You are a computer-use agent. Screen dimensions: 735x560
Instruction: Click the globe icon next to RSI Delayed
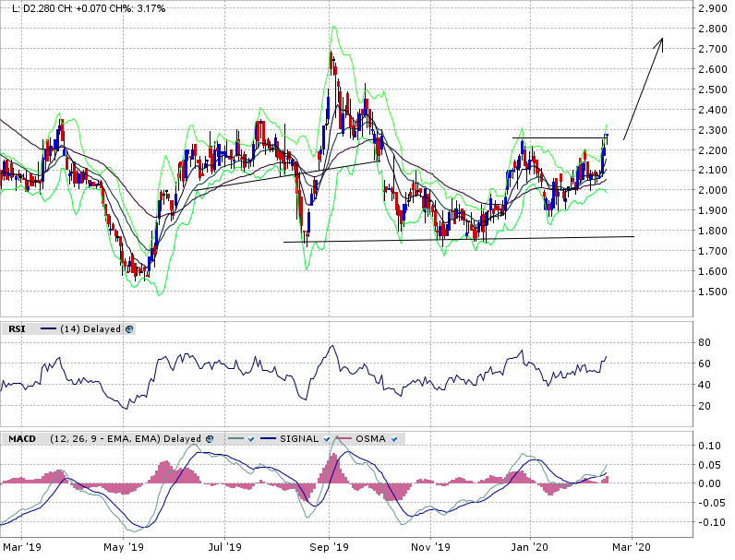click(129, 328)
